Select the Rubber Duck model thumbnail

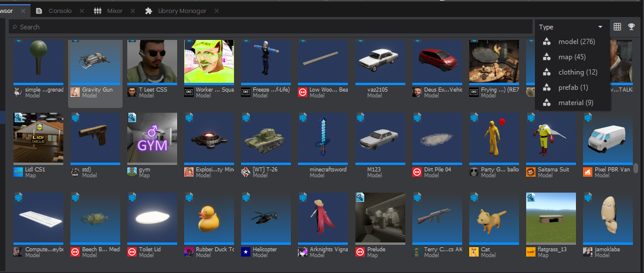209,218
